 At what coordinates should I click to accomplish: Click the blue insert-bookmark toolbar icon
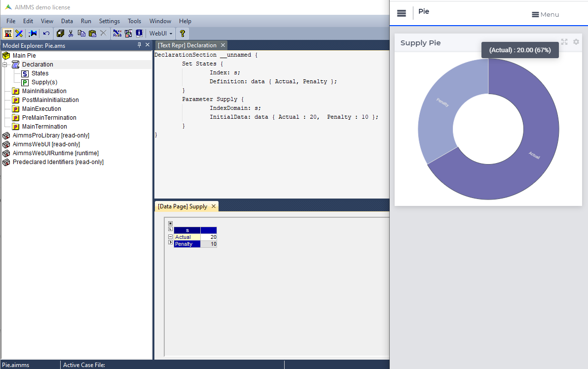pyautogui.click(x=33, y=34)
